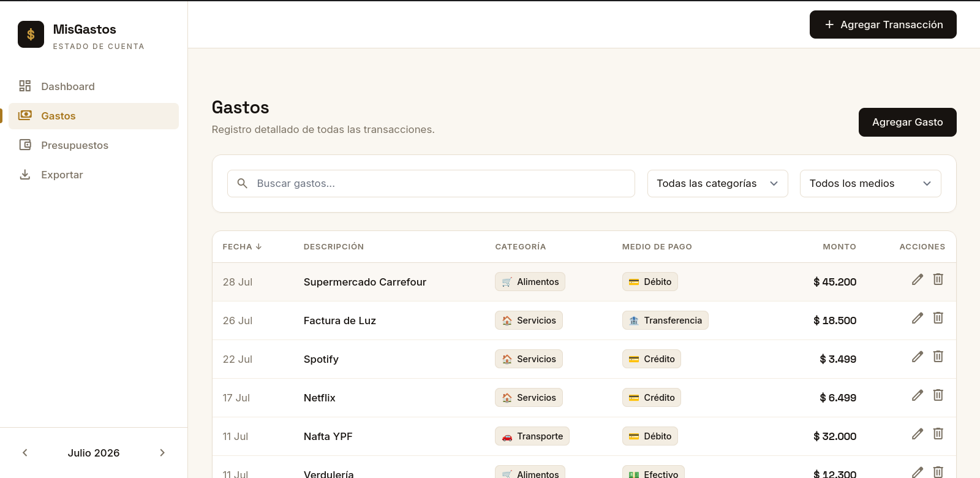Click the Servicios tag on Netflix row
This screenshot has height=478, width=980.
(529, 398)
